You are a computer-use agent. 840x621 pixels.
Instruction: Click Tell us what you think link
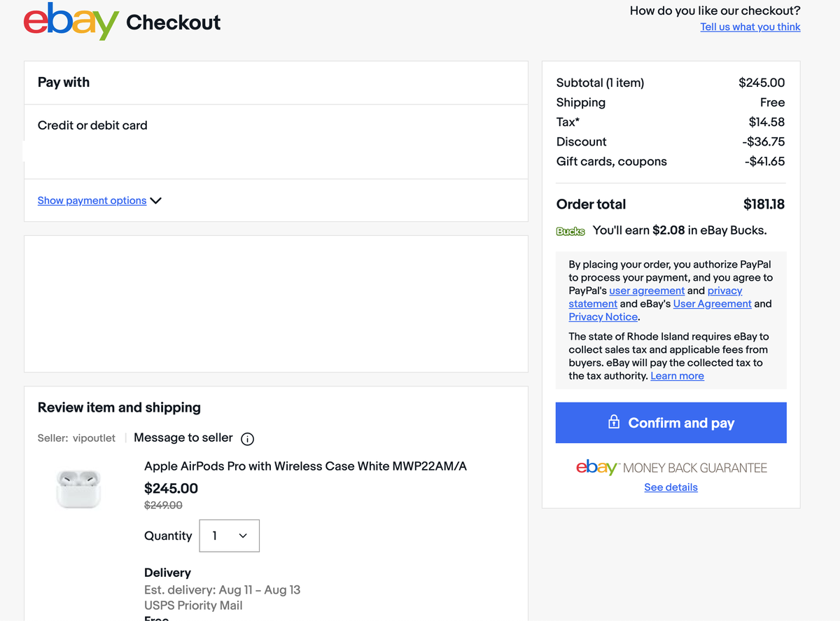click(750, 27)
